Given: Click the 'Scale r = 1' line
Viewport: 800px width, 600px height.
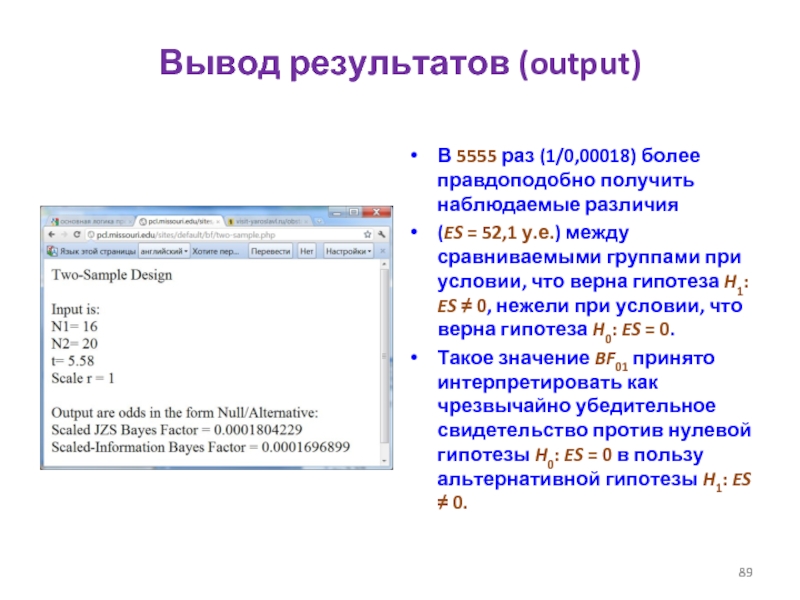Looking at the screenshot, I should [83, 379].
